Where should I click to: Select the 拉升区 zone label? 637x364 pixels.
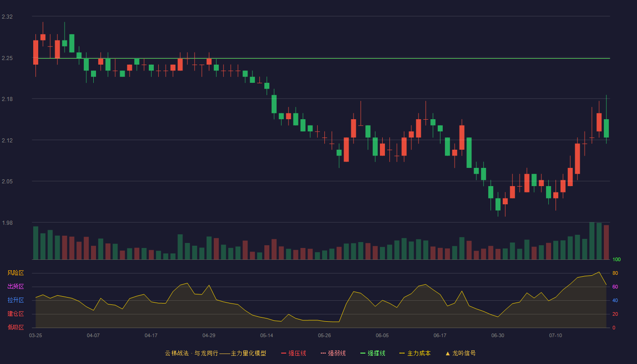click(x=15, y=300)
